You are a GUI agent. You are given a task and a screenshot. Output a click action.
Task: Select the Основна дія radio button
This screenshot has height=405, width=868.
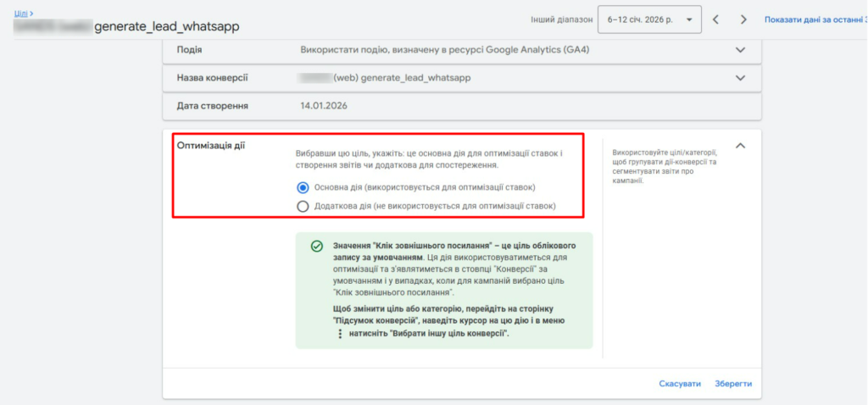tap(303, 187)
